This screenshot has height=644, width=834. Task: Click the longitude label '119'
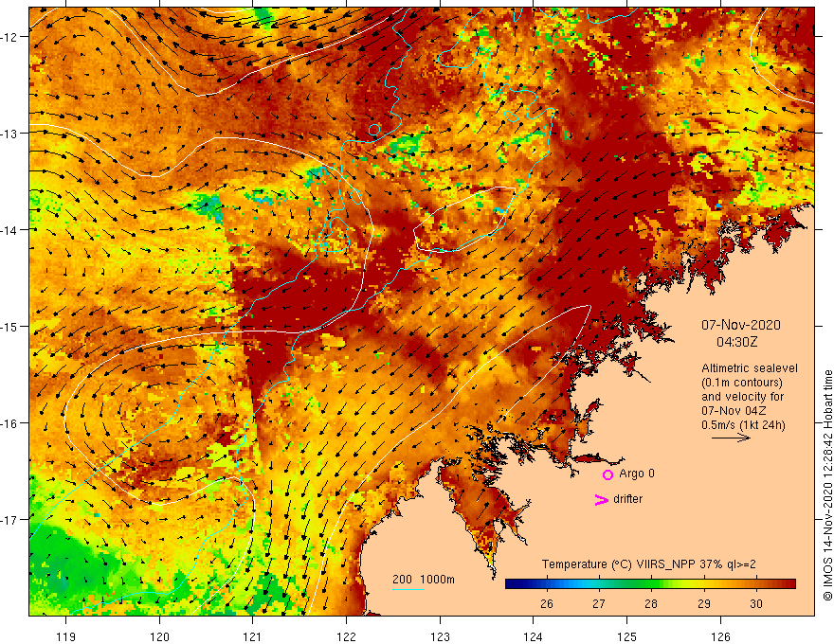point(66,636)
